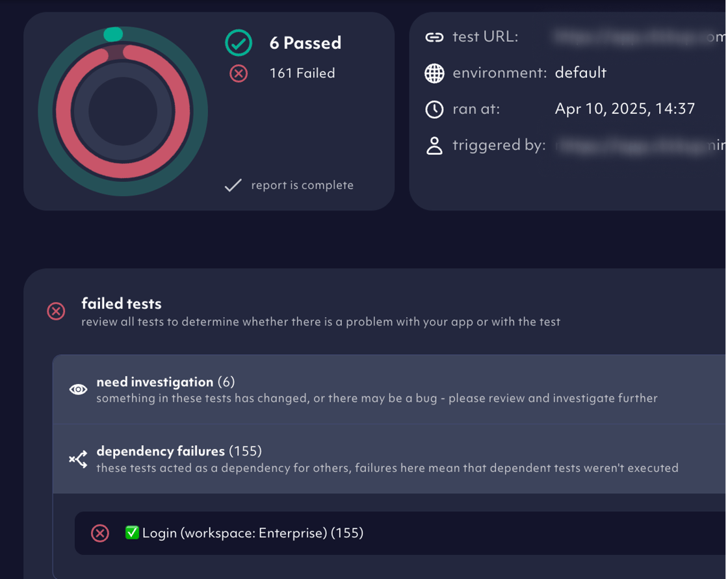This screenshot has width=728, height=579.
Task: Click the person icon beside triggered by
Action: (435, 146)
